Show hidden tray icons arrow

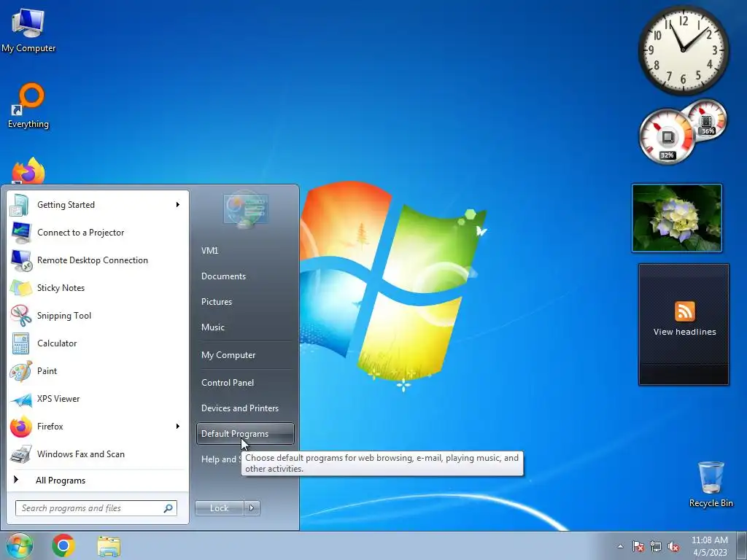620,546
